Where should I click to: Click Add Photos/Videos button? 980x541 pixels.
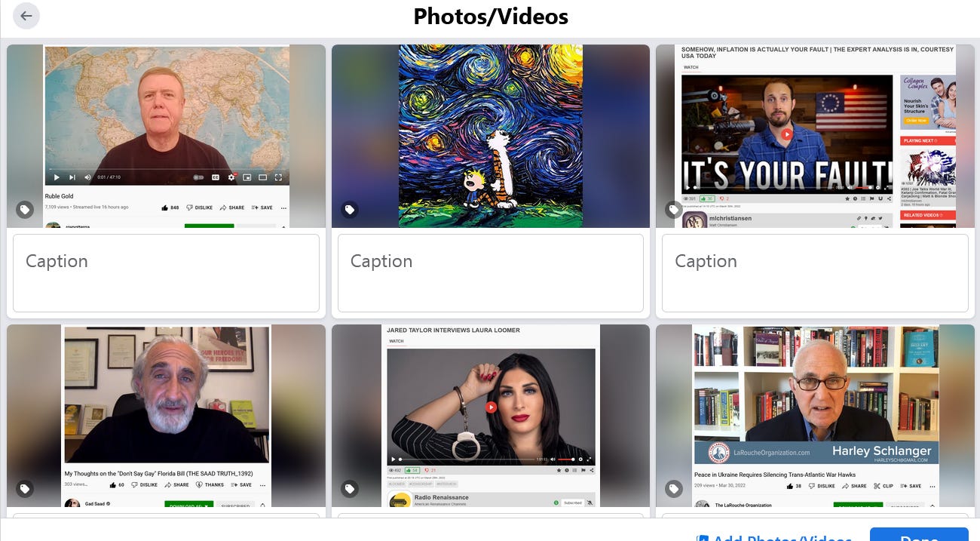(x=774, y=536)
